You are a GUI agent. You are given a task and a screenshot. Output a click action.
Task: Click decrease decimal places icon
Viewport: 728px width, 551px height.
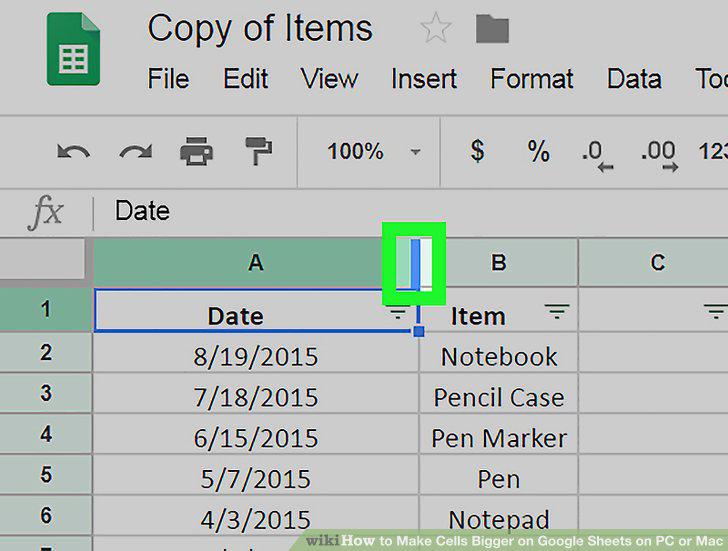[598, 156]
